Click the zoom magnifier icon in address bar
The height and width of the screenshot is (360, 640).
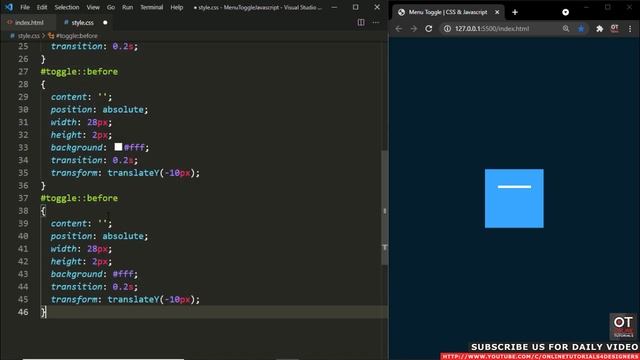(566, 29)
